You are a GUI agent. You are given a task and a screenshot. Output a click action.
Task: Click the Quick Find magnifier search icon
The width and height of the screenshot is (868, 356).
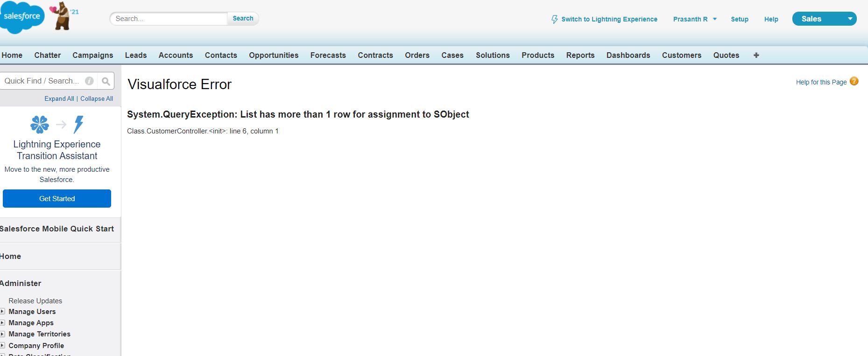point(106,81)
